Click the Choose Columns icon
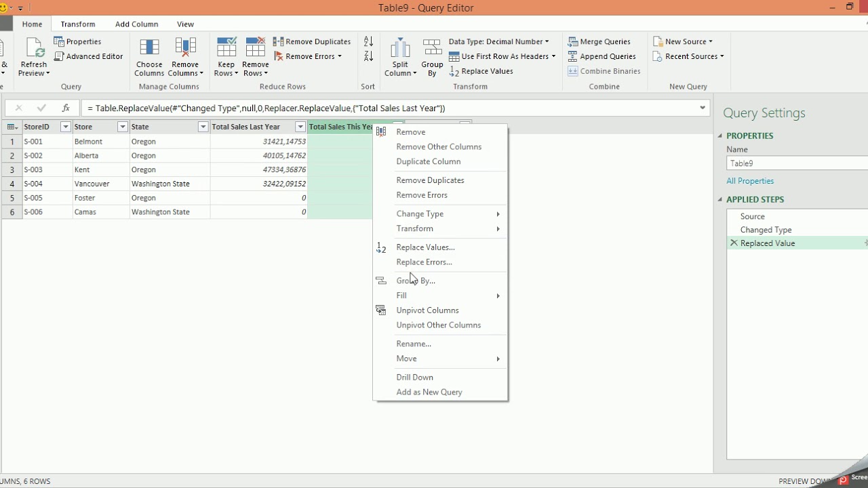868x488 pixels. click(x=149, y=47)
